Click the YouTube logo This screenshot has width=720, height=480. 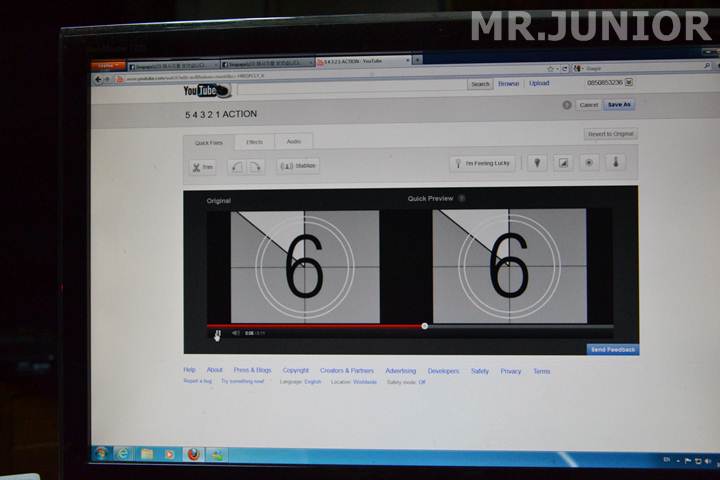click(207, 90)
